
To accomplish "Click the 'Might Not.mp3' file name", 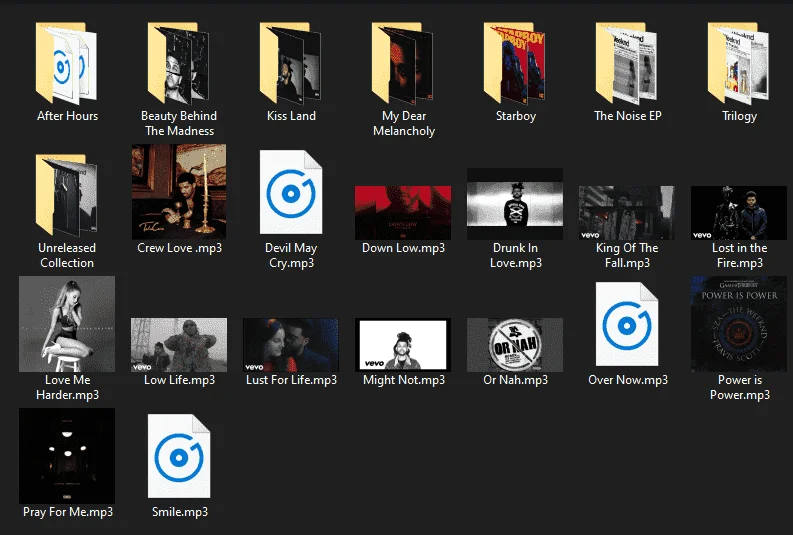I will [x=404, y=380].
